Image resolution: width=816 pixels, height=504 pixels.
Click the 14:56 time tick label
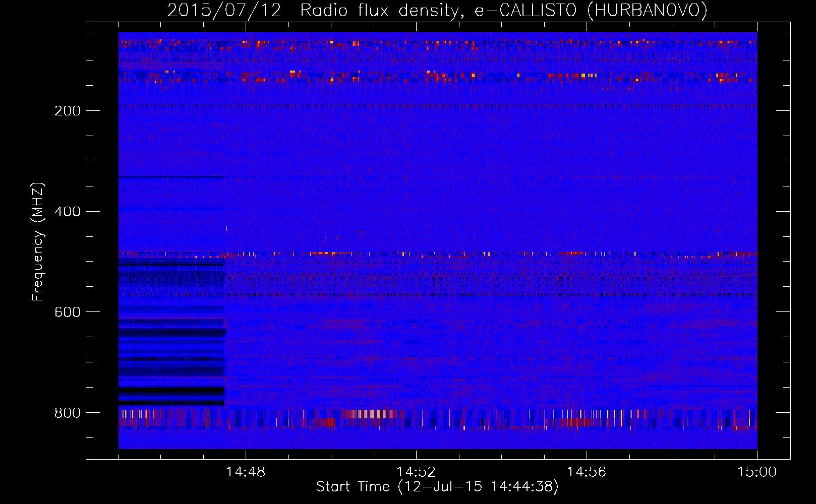coord(587,472)
